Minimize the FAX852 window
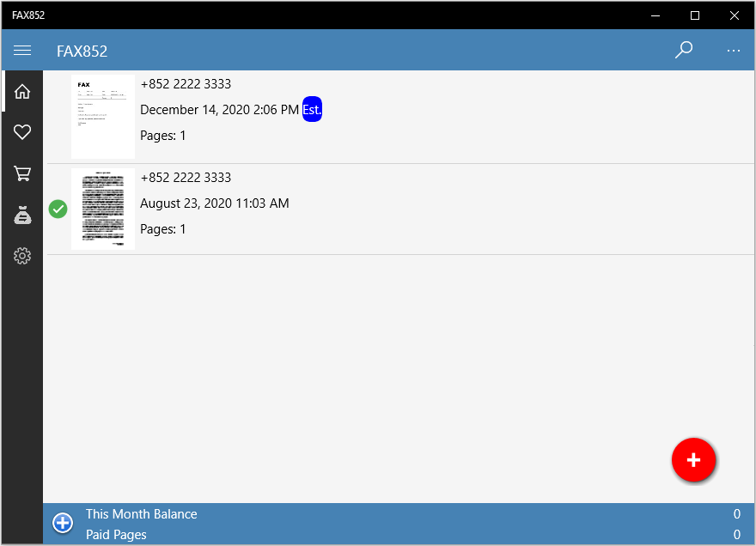 [655, 15]
